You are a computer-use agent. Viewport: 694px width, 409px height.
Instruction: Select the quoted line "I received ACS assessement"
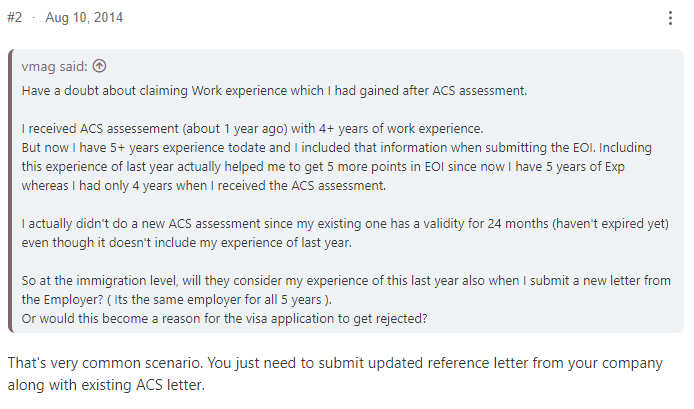(x=252, y=129)
